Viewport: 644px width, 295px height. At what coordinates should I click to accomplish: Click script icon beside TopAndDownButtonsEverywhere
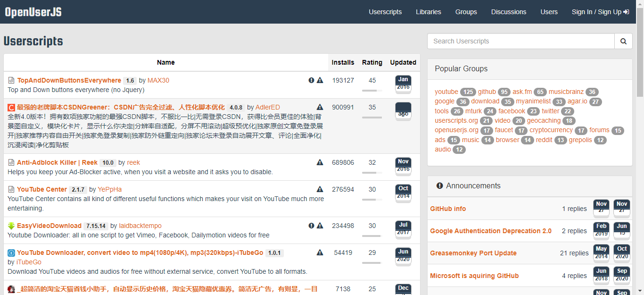pyautogui.click(x=11, y=80)
